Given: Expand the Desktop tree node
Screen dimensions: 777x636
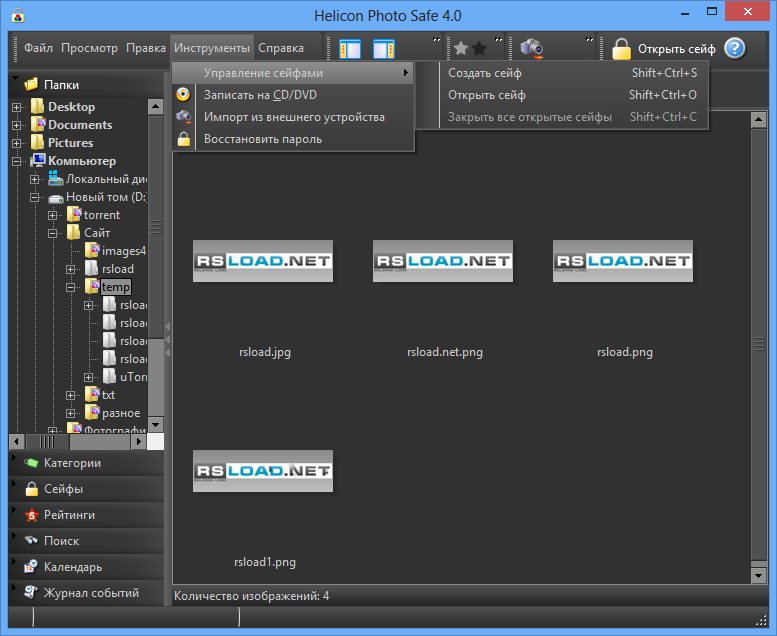Looking at the screenshot, I should tap(16, 107).
